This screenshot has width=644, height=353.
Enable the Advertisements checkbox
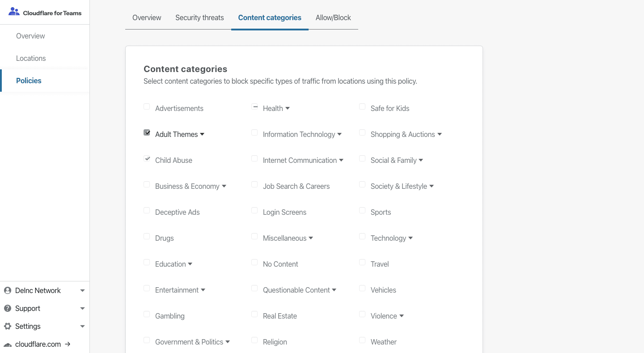[x=147, y=106]
